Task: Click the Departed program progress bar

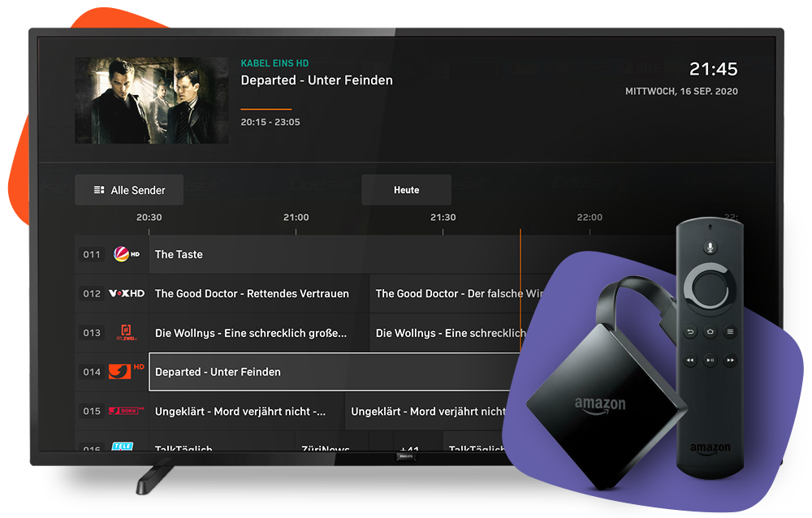Action: (x=266, y=110)
